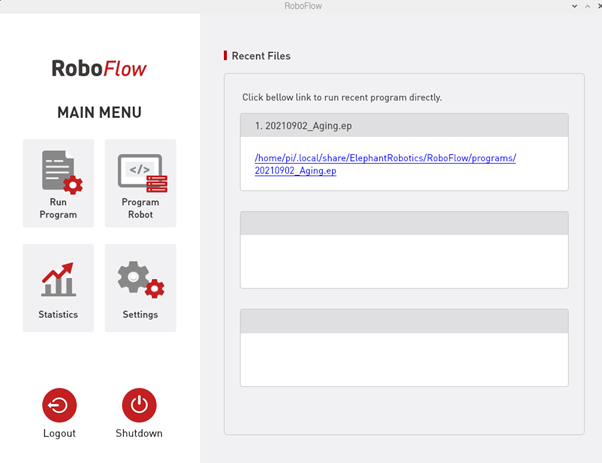
Task: Open Settings with the gears icon
Action: [x=140, y=280]
